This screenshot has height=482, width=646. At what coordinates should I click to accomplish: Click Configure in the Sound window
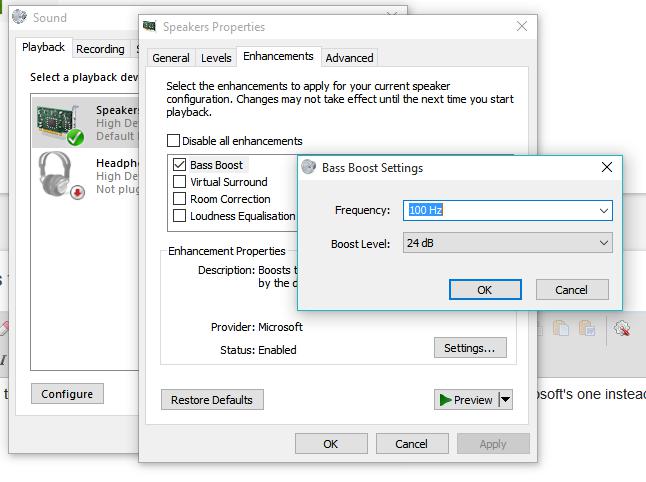67,394
